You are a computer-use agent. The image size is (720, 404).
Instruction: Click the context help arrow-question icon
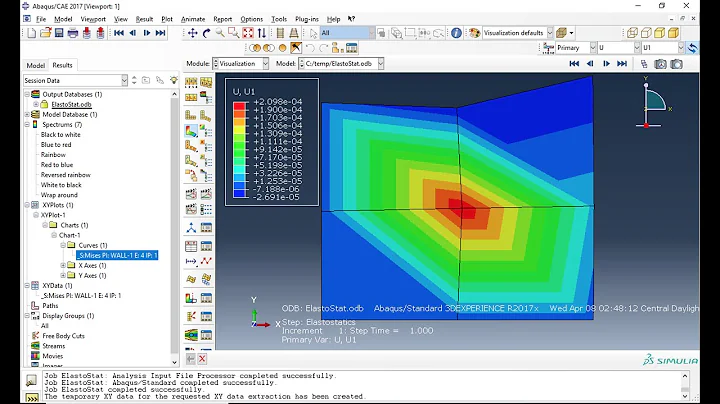351,19
